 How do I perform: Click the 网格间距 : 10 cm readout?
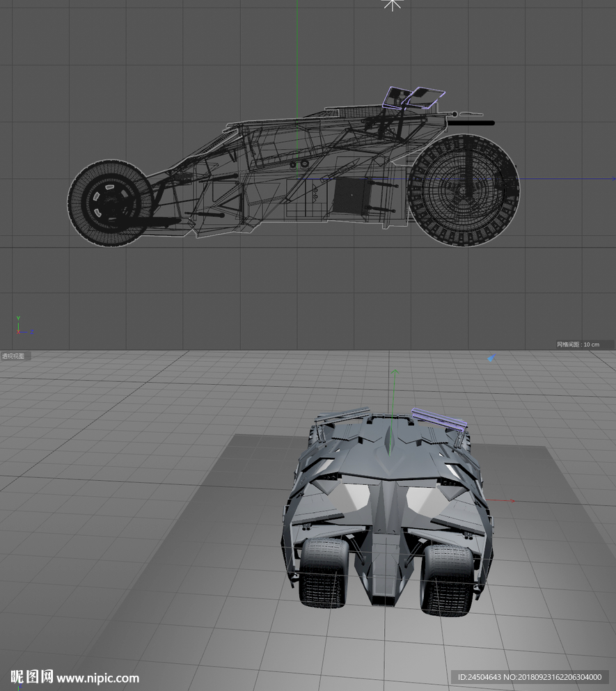[x=578, y=344]
